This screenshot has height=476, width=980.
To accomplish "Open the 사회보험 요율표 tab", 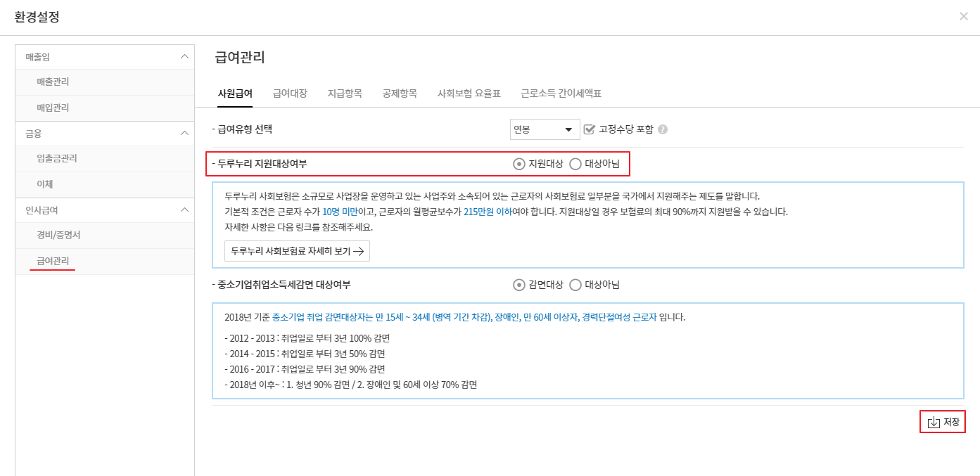I will pos(469,94).
